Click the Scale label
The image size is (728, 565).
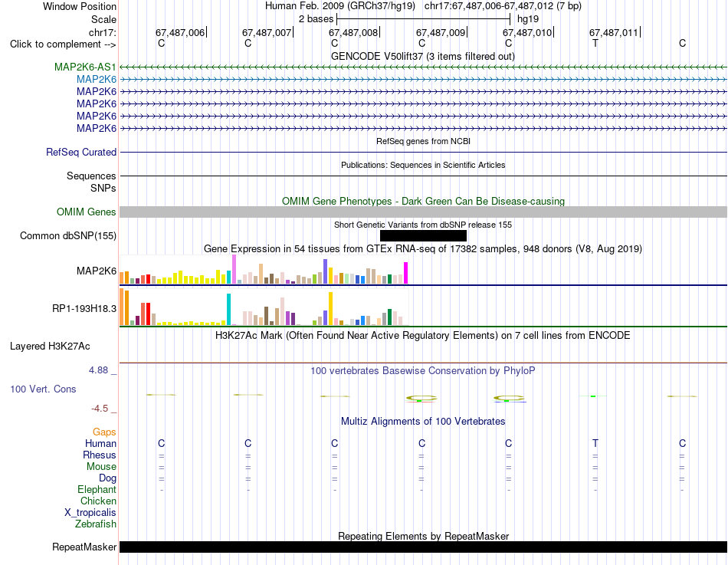click(103, 19)
